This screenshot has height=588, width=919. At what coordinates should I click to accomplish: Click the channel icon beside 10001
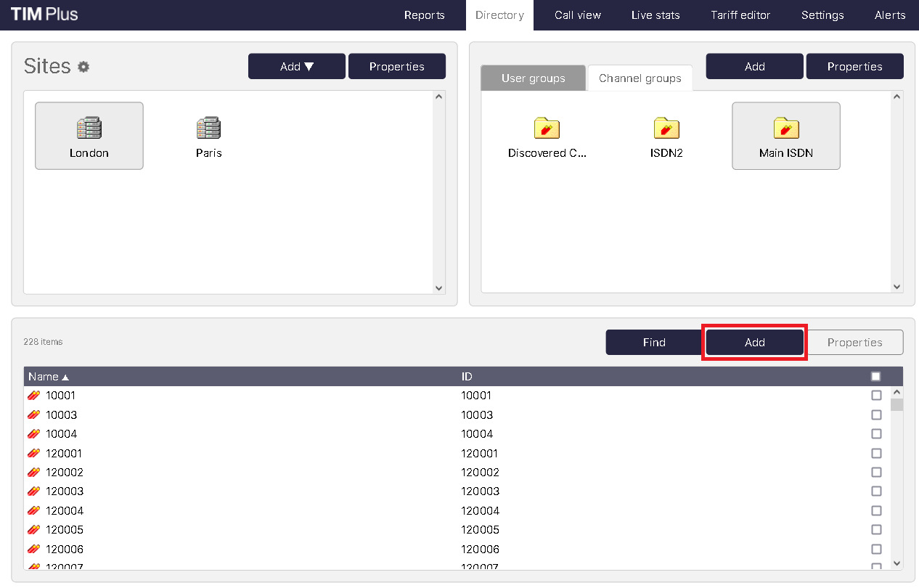pyautogui.click(x=33, y=396)
